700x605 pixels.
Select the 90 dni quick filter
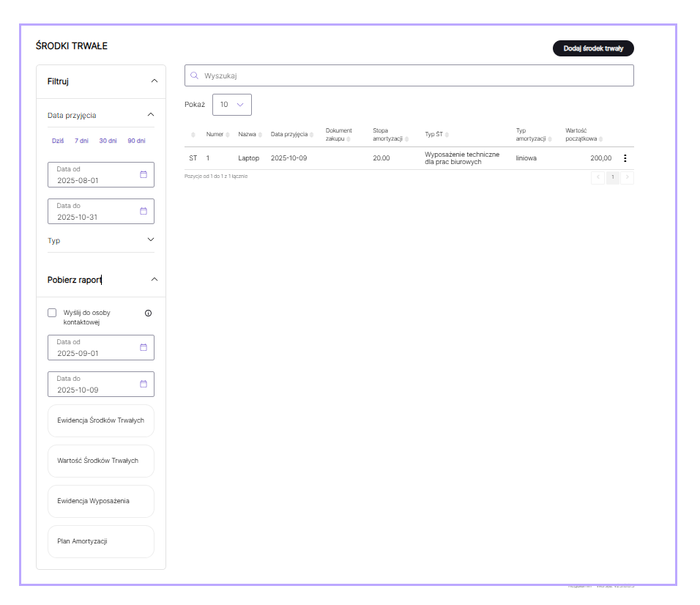coord(137,141)
